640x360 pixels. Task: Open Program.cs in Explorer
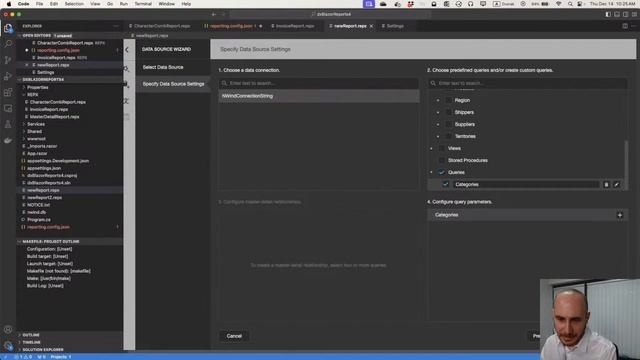(38, 220)
